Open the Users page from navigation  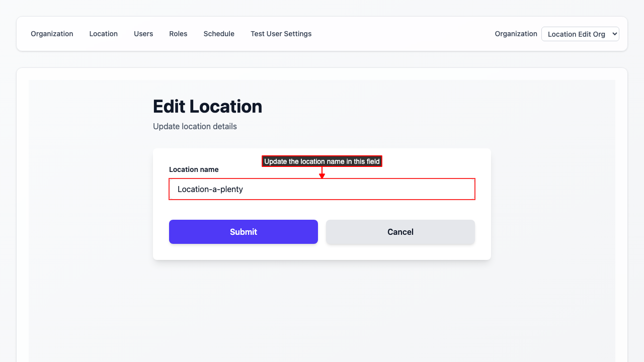click(143, 34)
